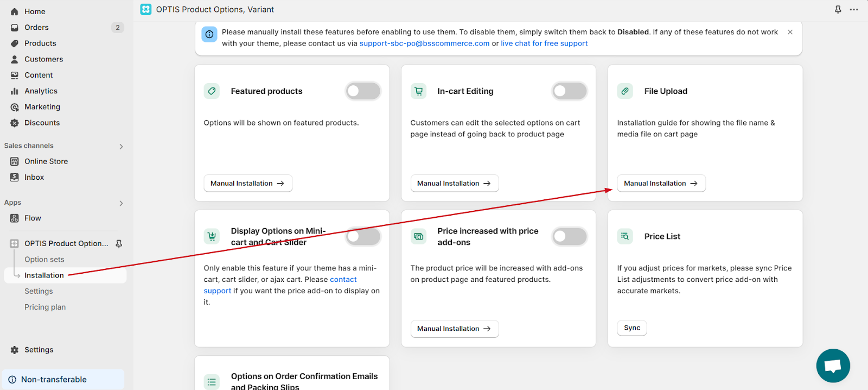The height and width of the screenshot is (390, 868).
Task: Click the Home house icon in sidebar
Action: [x=15, y=11]
